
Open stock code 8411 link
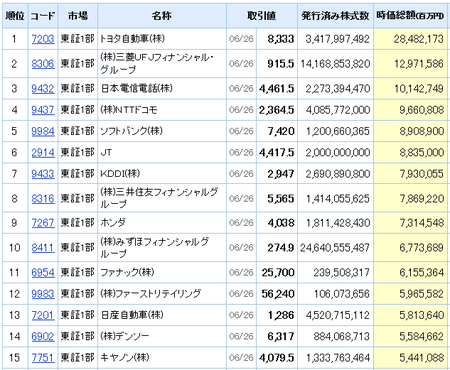(43, 247)
